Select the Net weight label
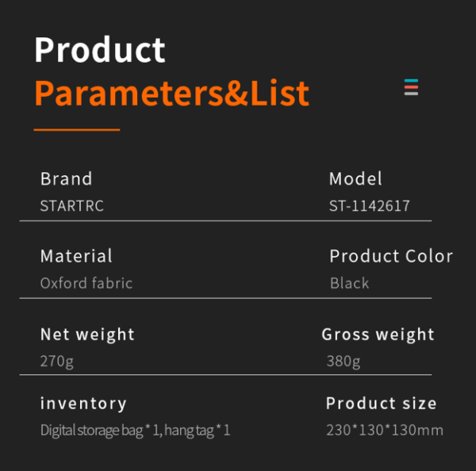This screenshot has width=476, height=471. click(x=87, y=335)
